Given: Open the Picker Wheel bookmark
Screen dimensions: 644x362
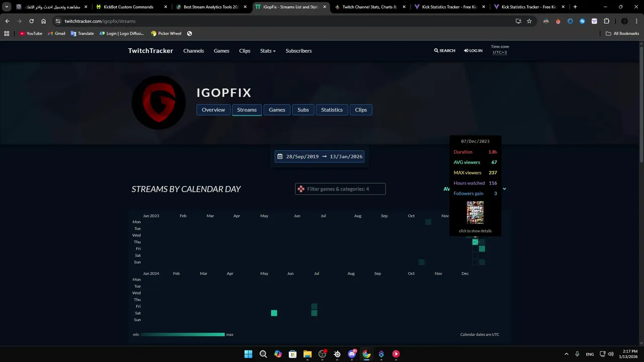Looking at the screenshot, I should click(x=166, y=34).
